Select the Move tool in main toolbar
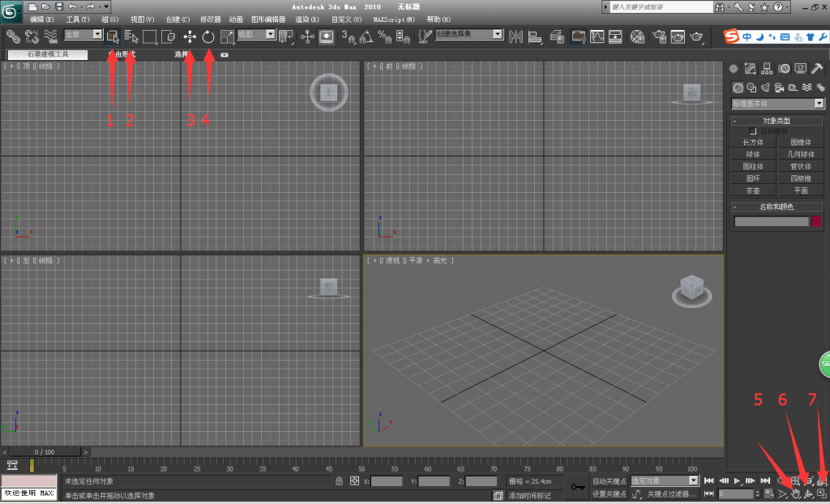This screenshot has width=830, height=504. click(190, 36)
